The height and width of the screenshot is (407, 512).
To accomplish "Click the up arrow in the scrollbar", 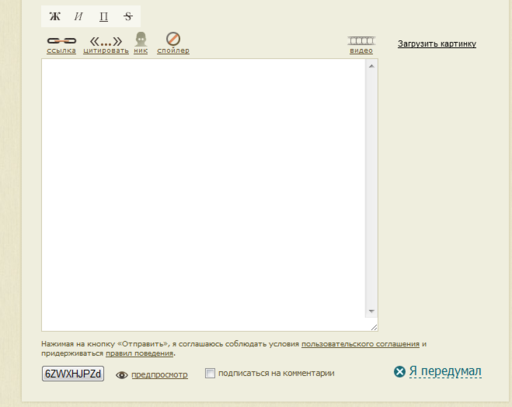I will 371,66.
